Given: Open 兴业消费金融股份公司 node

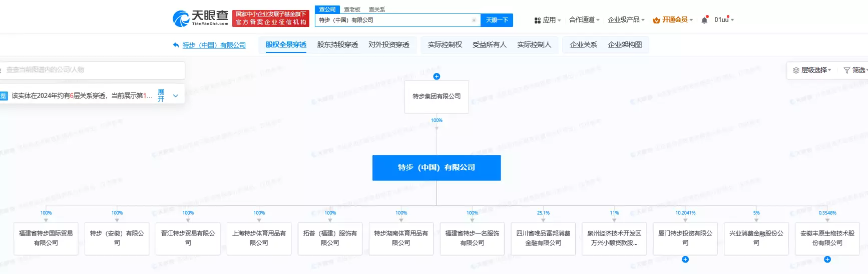Looking at the screenshot, I should pos(757,238).
